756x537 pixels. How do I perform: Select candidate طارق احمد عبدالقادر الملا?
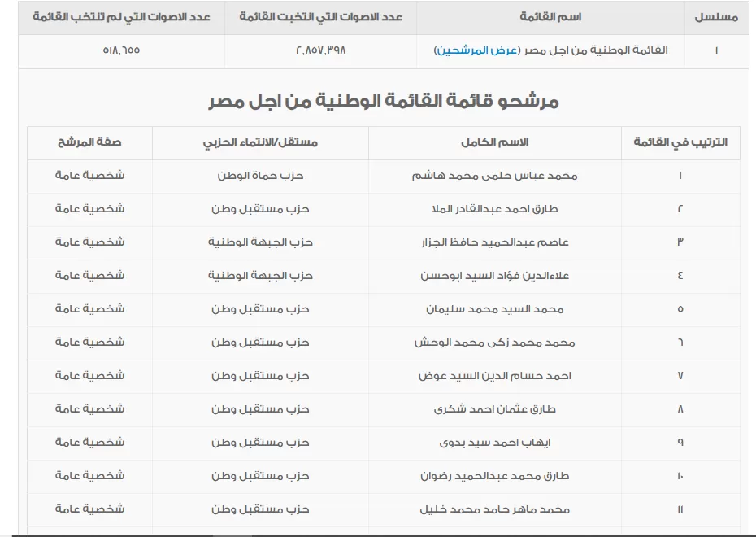point(494,209)
